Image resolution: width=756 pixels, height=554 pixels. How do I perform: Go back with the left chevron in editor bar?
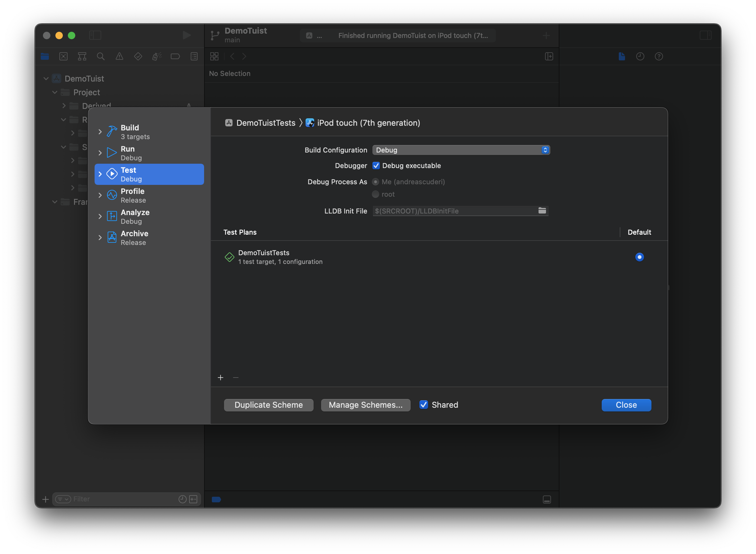[x=232, y=56]
